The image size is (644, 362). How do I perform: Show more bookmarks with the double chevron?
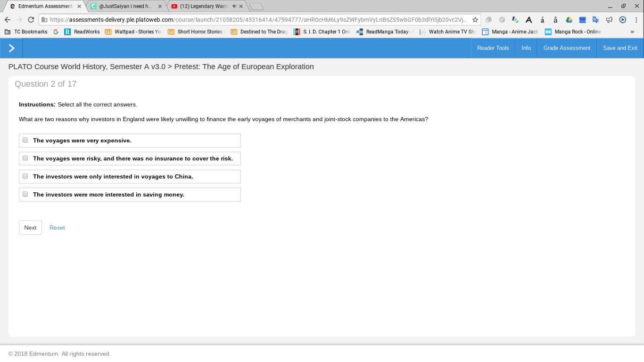632,32
